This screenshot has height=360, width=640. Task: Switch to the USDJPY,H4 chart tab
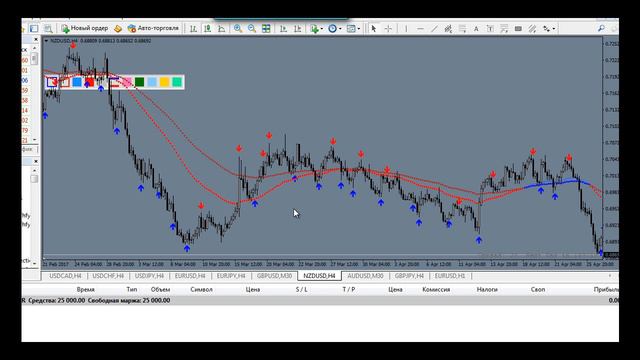[x=149, y=276]
